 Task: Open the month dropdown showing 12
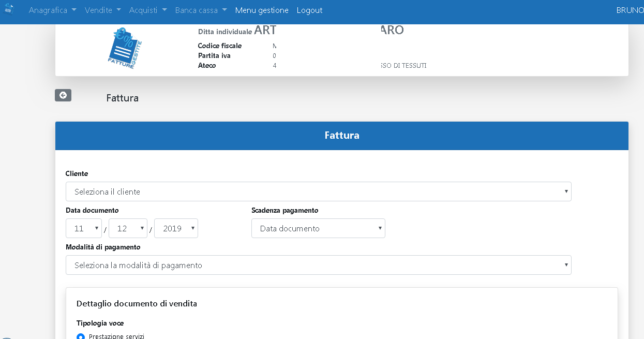pyautogui.click(x=128, y=228)
